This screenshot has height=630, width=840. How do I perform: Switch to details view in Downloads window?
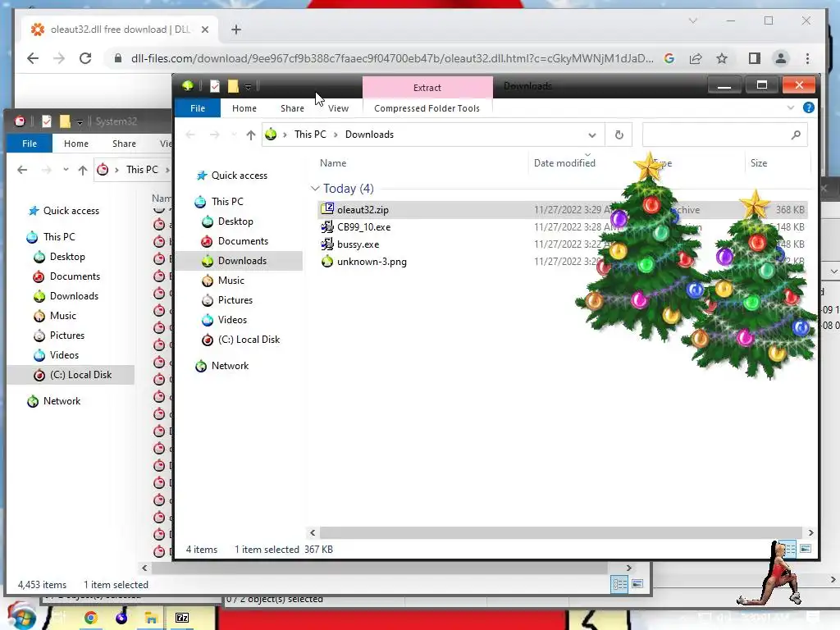788,549
